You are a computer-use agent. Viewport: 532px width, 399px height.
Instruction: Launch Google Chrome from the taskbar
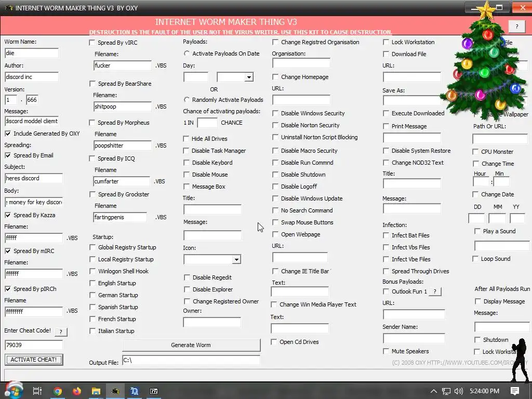[x=58, y=391]
